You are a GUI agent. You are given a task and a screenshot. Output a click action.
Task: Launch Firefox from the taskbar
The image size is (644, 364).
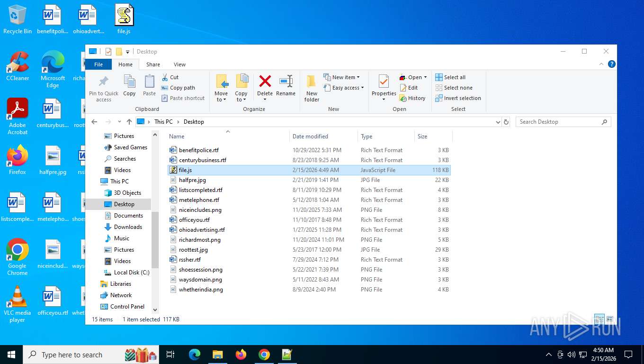point(241,355)
